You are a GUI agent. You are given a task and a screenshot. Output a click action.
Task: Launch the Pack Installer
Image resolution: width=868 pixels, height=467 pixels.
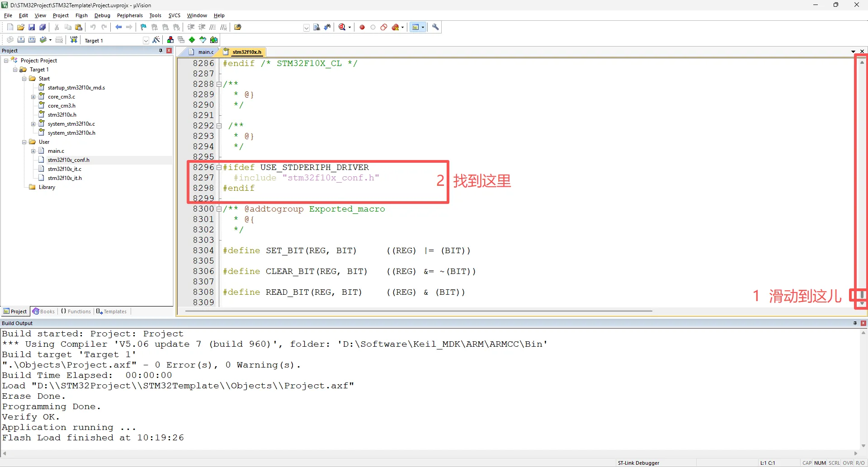tap(214, 40)
